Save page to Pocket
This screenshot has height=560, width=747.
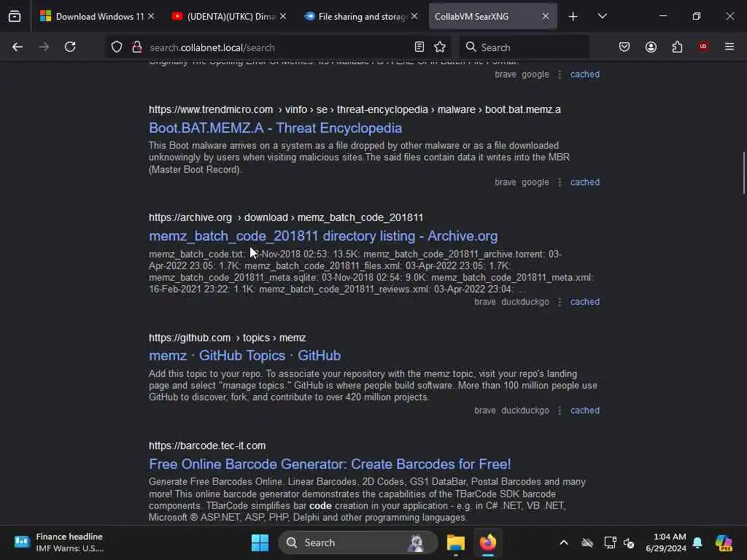click(x=624, y=47)
